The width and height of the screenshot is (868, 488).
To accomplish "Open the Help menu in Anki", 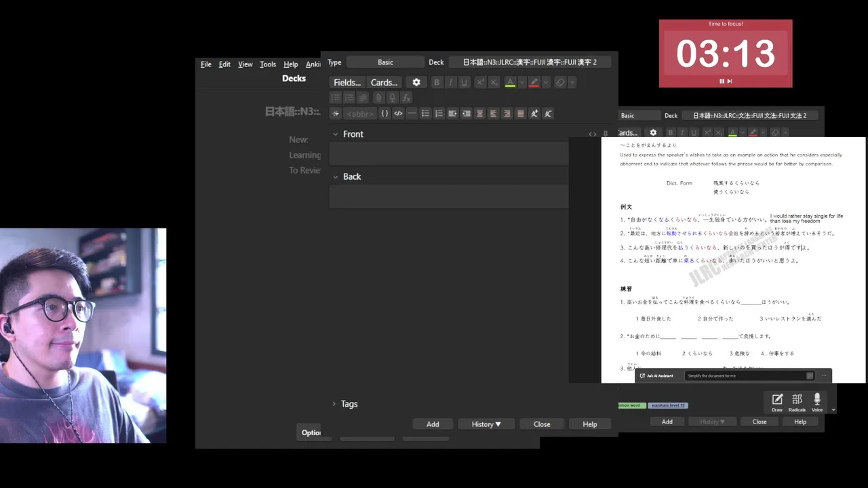I will pyautogui.click(x=291, y=64).
